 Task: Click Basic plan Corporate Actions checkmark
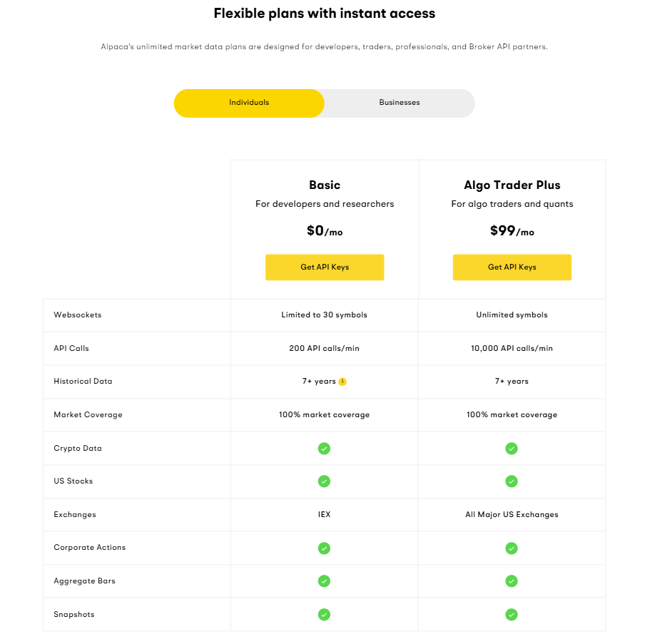pyautogui.click(x=324, y=548)
